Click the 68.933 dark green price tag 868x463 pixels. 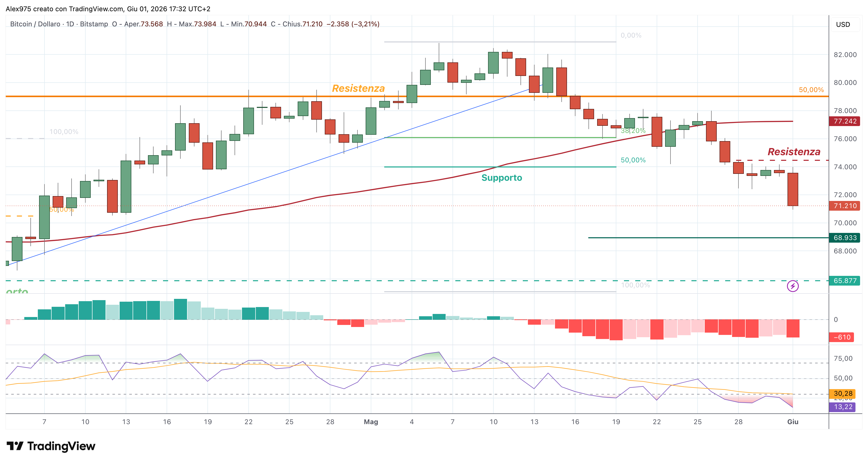coord(845,238)
